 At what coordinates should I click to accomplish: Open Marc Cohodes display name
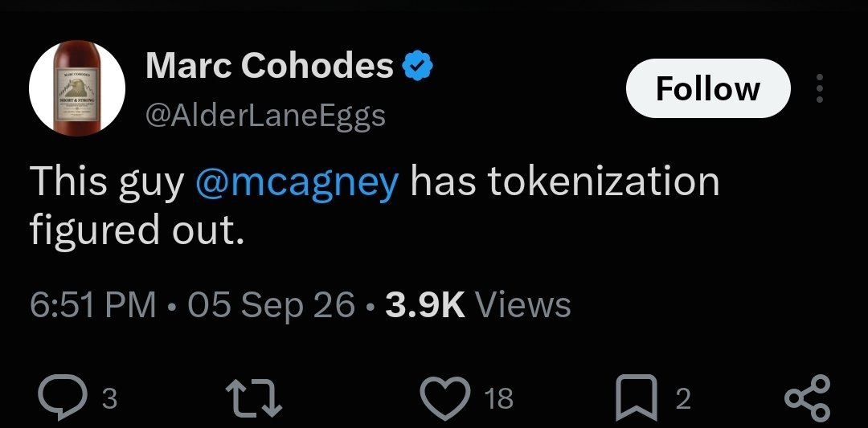coord(269,67)
